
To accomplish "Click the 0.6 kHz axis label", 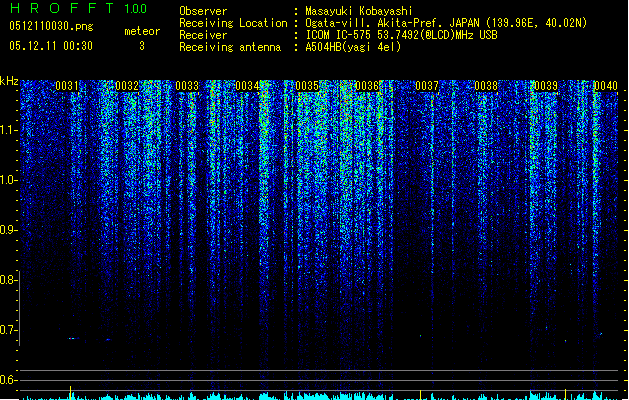I will 8,380.
